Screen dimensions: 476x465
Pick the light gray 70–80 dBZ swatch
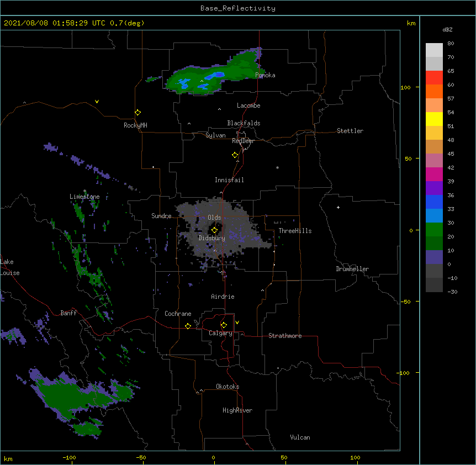434,50
